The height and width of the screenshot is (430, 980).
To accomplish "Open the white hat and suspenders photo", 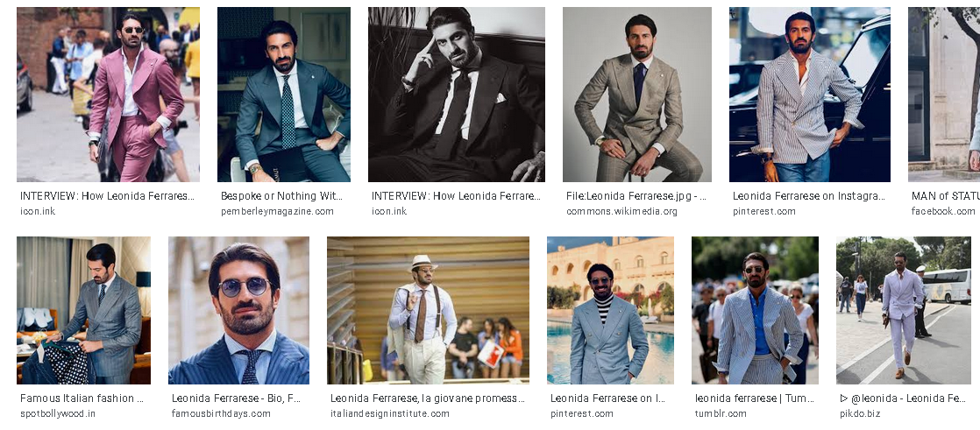I will pyautogui.click(x=428, y=310).
